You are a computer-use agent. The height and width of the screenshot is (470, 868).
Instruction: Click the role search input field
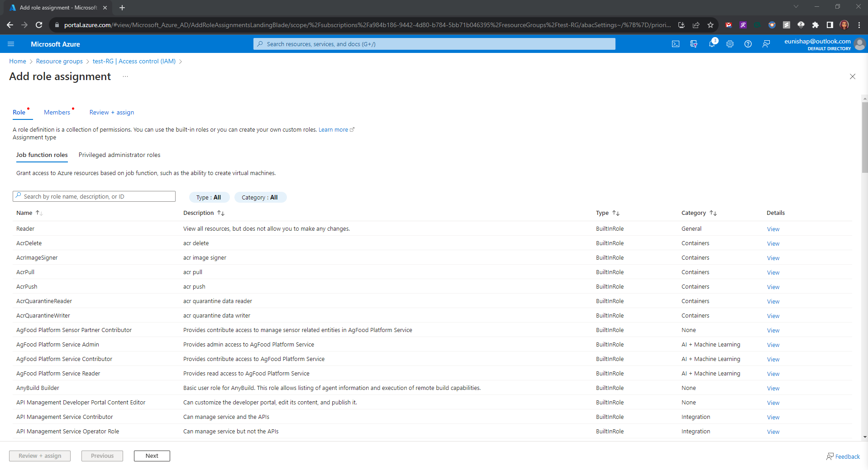click(94, 196)
